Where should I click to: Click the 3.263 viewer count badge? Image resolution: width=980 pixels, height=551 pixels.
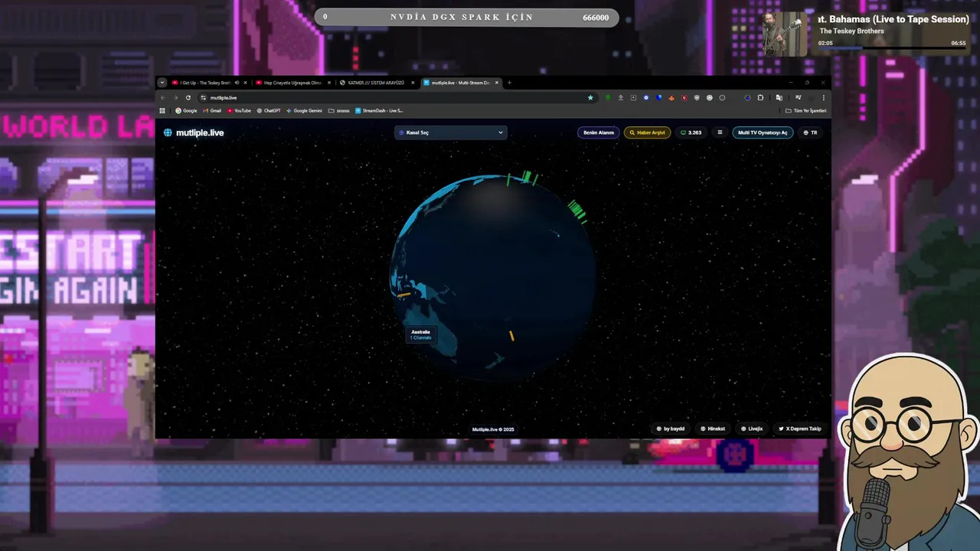pyautogui.click(x=691, y=132)
